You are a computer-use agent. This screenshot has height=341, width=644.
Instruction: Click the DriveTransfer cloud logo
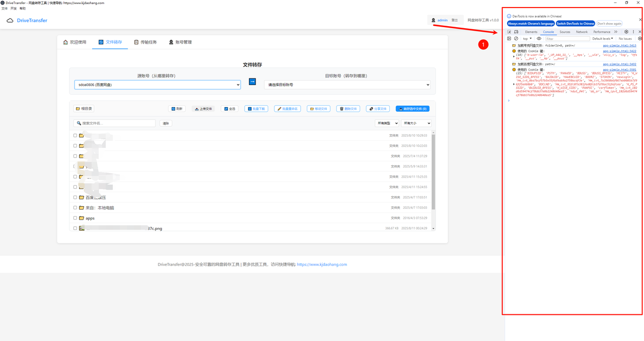click(x=10, y=21)
